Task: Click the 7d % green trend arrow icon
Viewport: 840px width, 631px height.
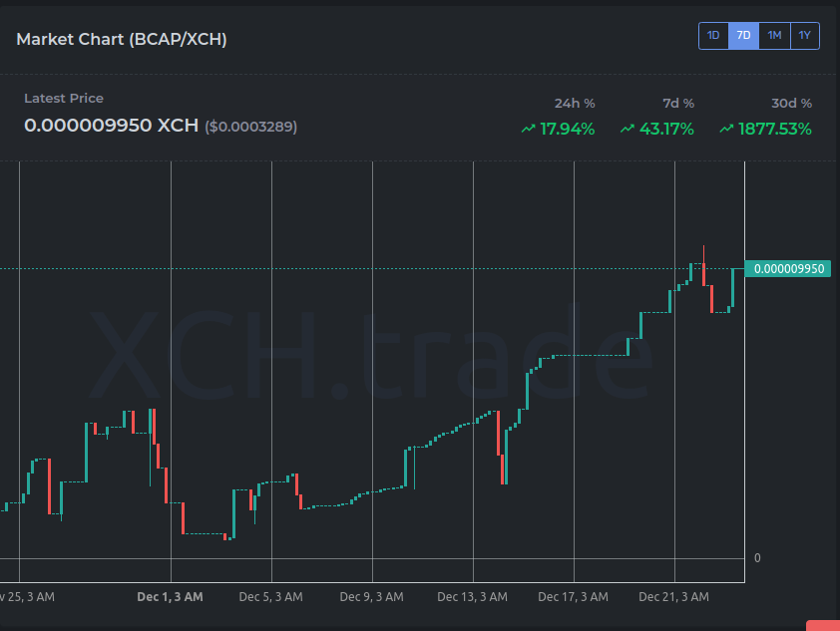Action: (x=627, y=129)
